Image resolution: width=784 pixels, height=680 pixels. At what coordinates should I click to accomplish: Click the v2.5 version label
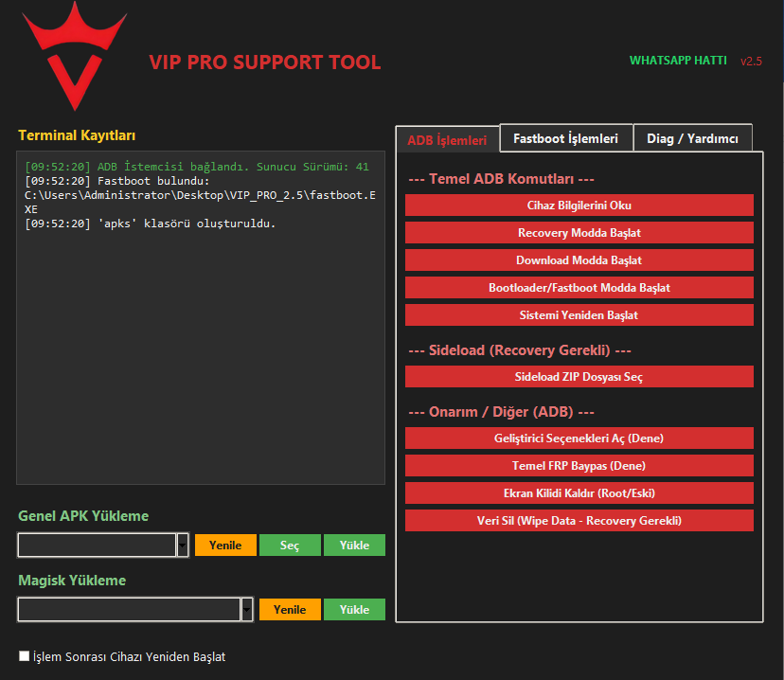[751, 61]
